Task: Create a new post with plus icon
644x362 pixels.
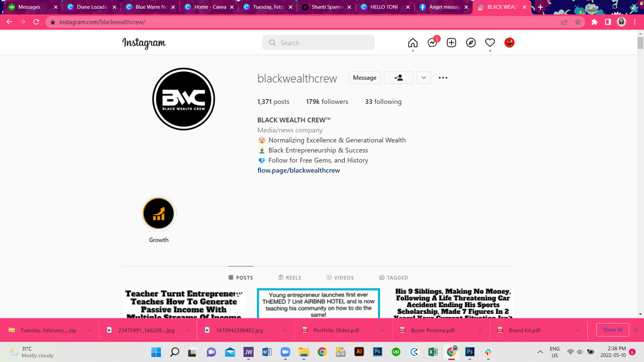Action: click(451, 42)
